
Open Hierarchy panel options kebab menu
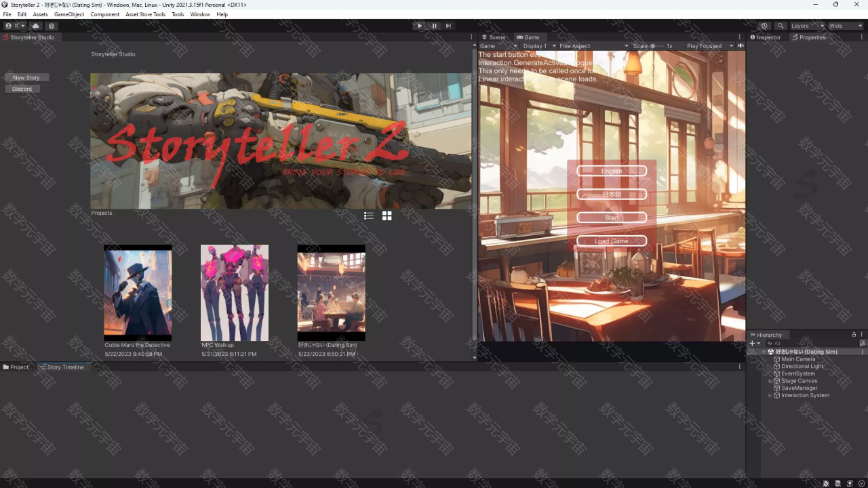(862, 335)
